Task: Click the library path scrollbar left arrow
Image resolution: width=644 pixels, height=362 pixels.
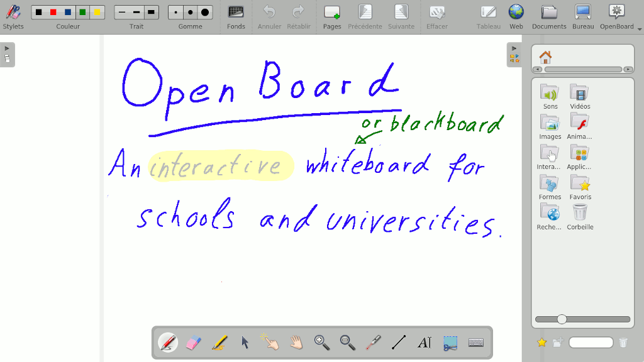Action: [538, 69]
